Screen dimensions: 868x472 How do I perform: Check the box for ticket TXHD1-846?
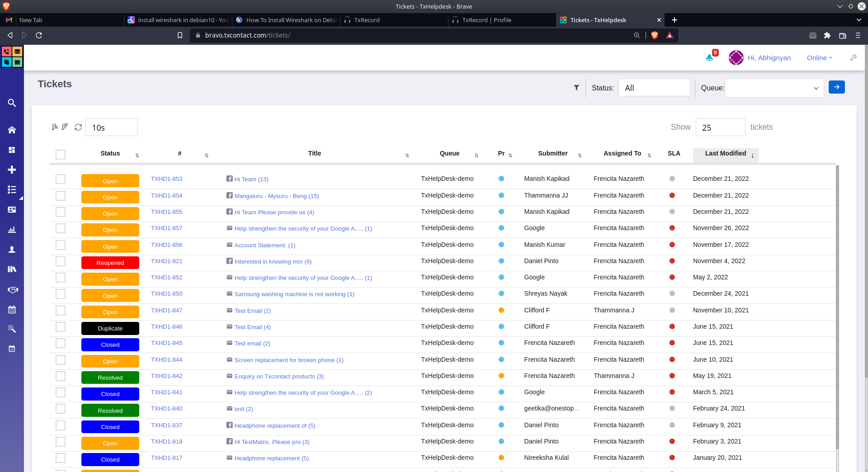click(x=61, y=327)
